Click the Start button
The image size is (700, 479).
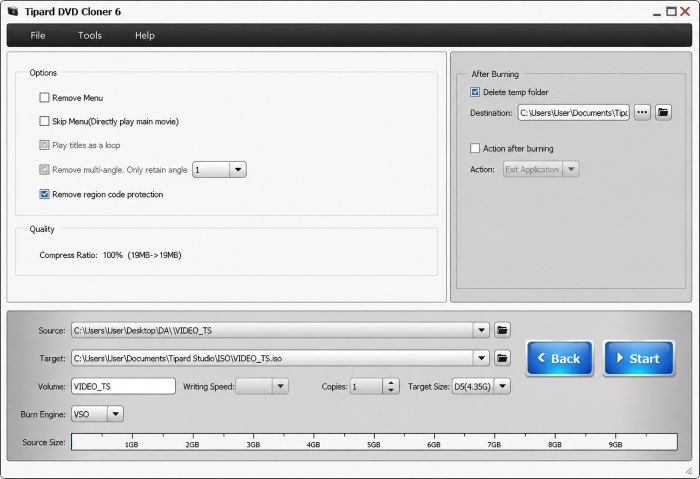click(639, 358)
